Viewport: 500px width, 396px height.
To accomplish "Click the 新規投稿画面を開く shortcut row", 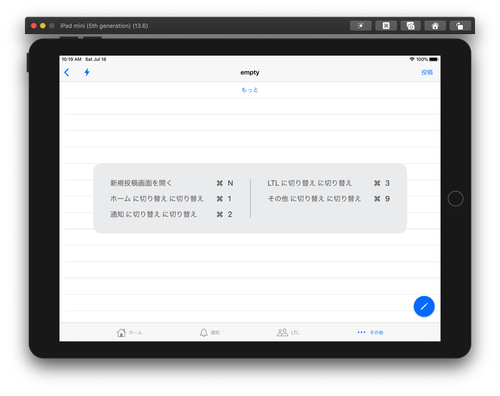I will tap(172, 183).
